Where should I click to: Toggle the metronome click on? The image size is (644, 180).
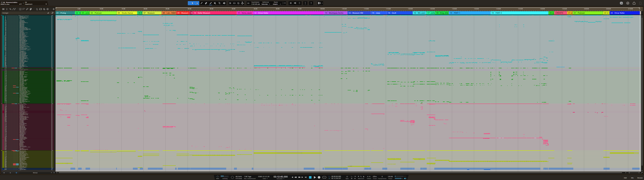click(363, 176)
